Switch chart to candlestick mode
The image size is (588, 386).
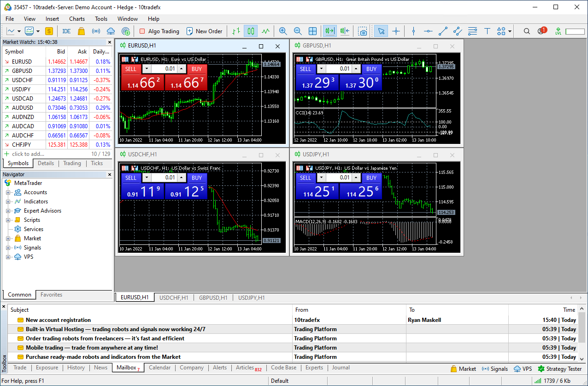pyautogui.click(x=251, y=31)
